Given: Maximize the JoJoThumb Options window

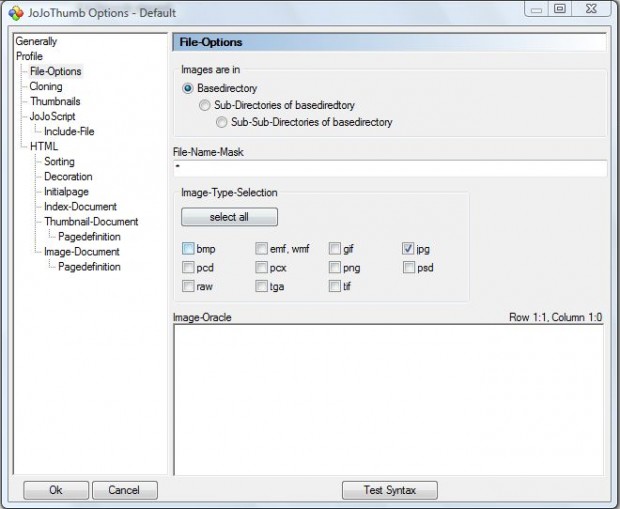Looking at the screenshot, I should point(560,9).
